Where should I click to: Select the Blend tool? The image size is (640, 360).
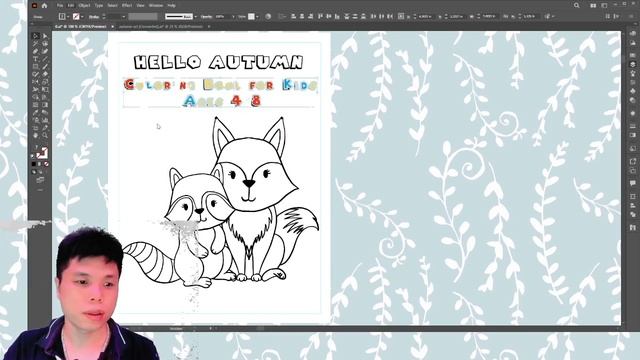(45, 112)
